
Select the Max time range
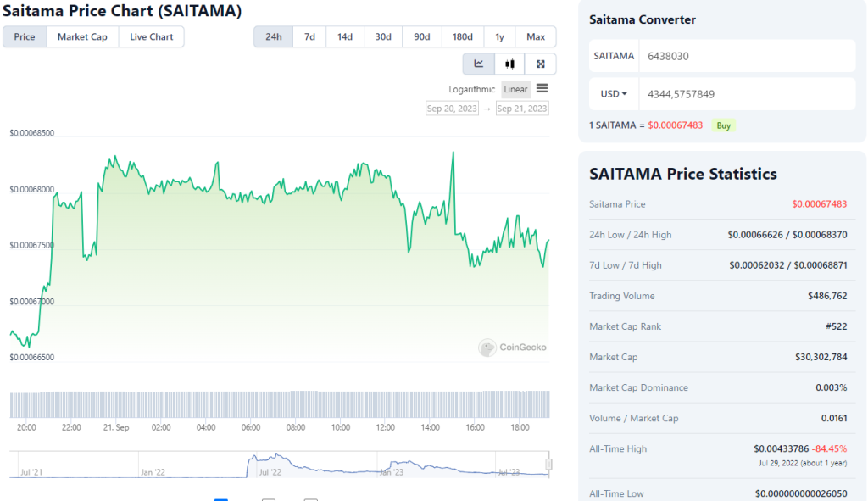[x=536, y=36]
